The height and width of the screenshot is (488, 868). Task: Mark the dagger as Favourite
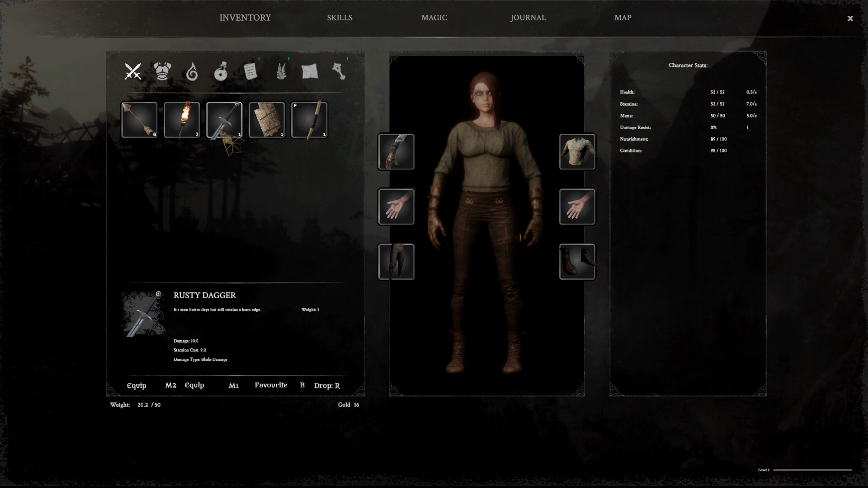tap(271, 385)
